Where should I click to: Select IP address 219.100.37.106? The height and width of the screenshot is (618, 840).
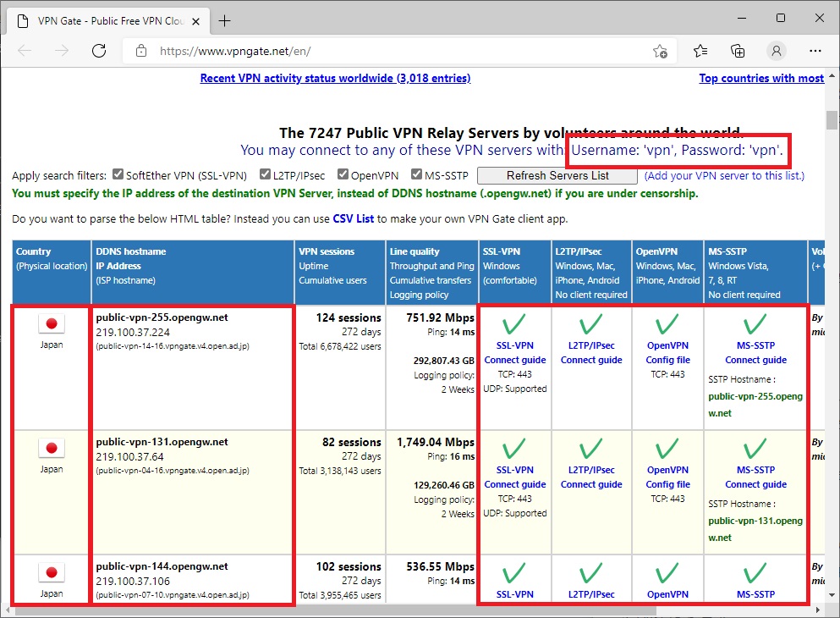tap(133, 581)
